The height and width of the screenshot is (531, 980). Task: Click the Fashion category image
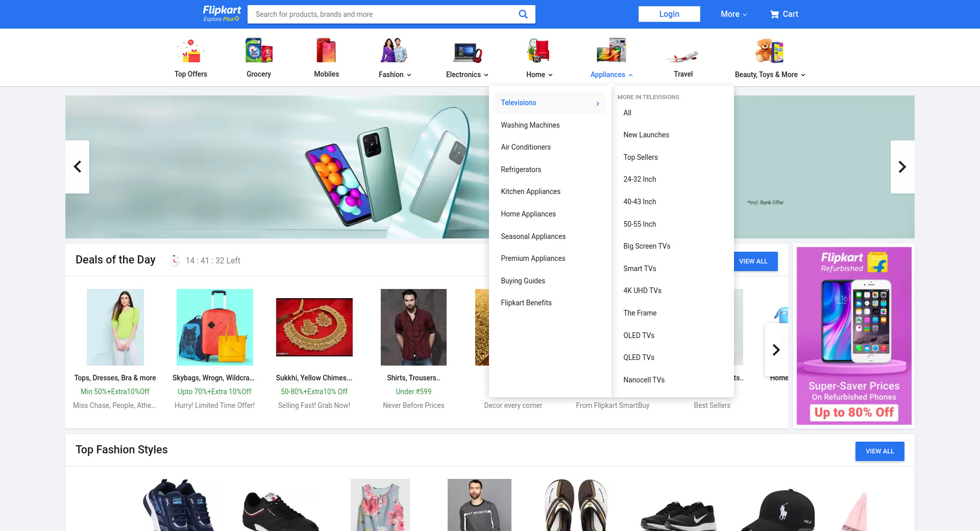395,51
